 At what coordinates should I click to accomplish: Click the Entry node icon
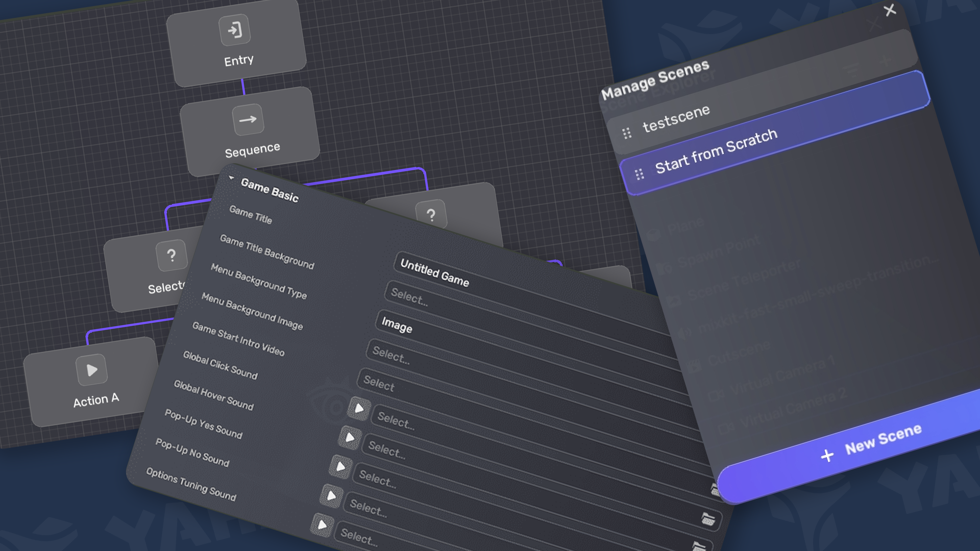(235, 30)
